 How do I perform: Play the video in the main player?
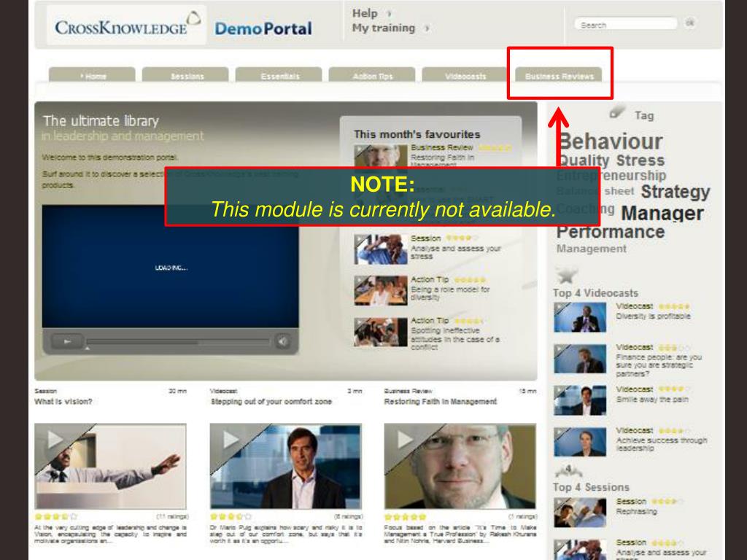coord(68,341)
